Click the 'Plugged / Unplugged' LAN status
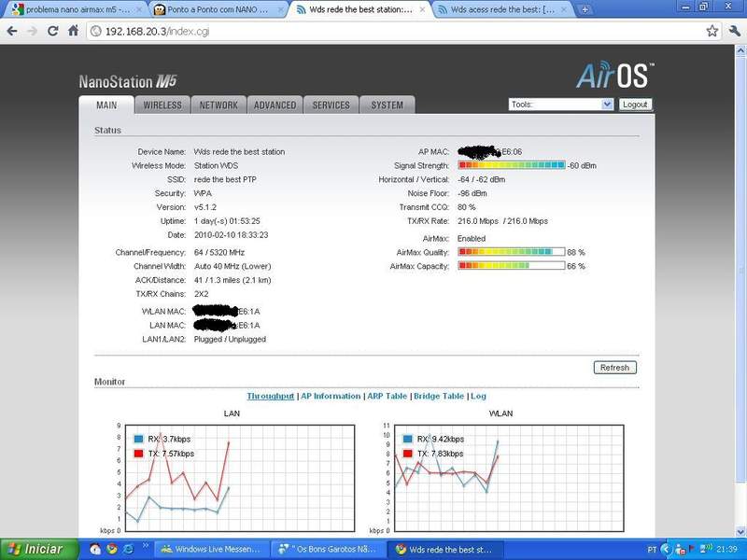747x560 pixels. click(x=230, y=339)
